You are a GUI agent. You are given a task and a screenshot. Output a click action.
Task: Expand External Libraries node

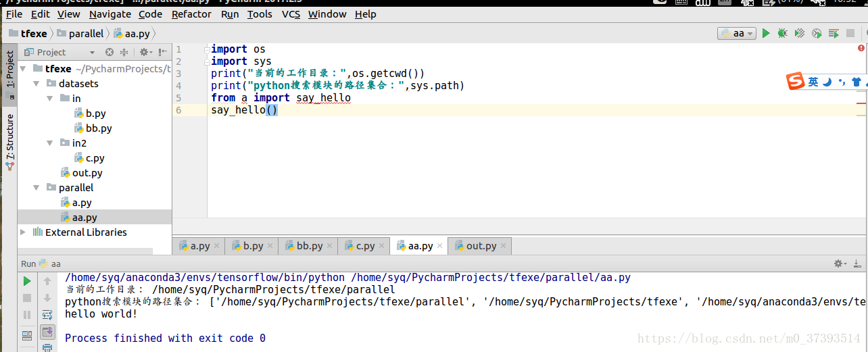click(23, 232)
